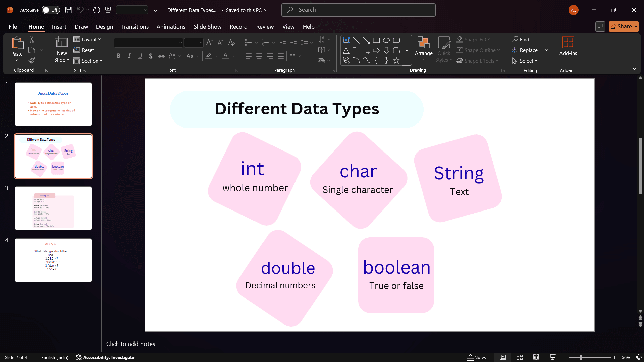Select slide 4 Mini Quiz thumbnail
This screenshot has width=644, height=362.
(53, 260)
